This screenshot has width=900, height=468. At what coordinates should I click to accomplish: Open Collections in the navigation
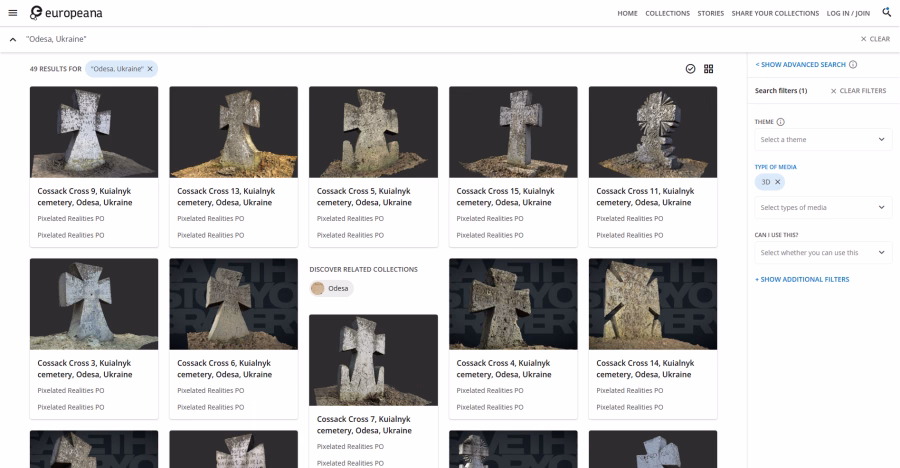(668, 13)
